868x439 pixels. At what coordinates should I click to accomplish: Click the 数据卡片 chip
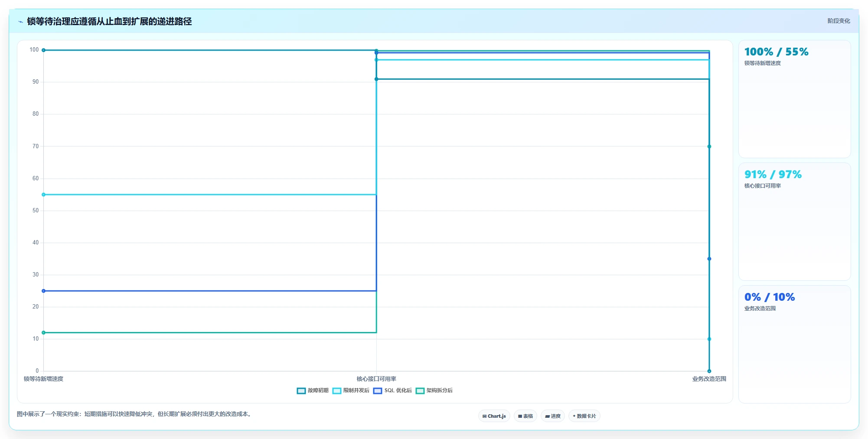pos(584,416)
